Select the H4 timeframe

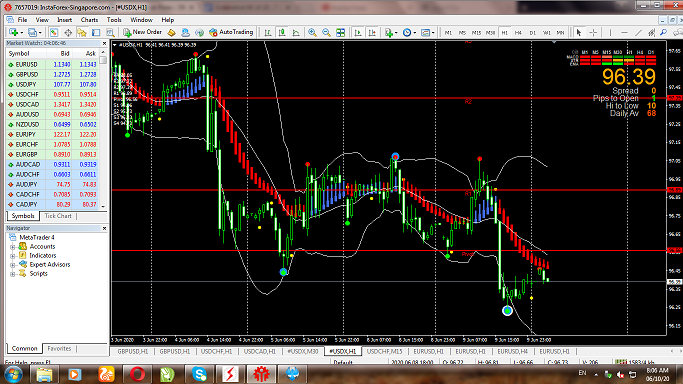(x=518, y=33)
